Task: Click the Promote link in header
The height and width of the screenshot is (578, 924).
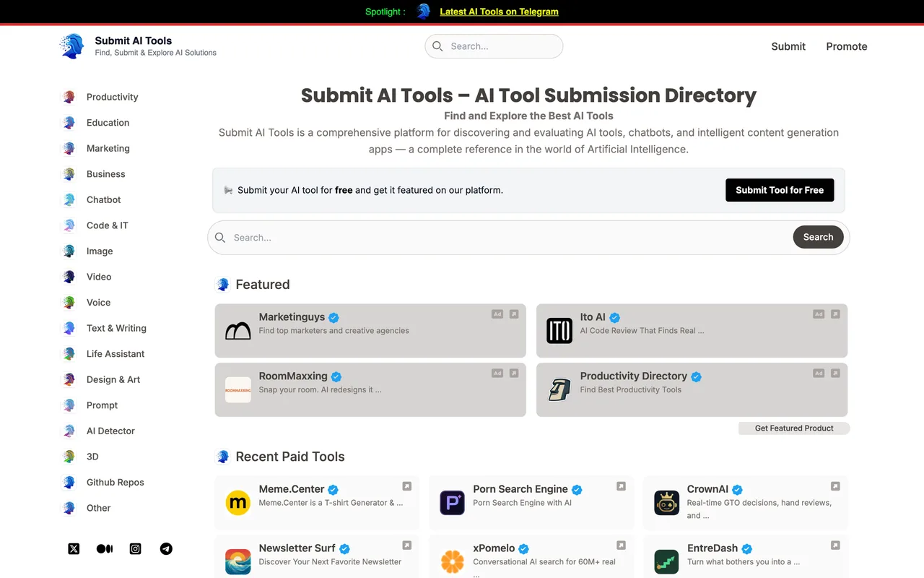Action: (x=847, y=46)
